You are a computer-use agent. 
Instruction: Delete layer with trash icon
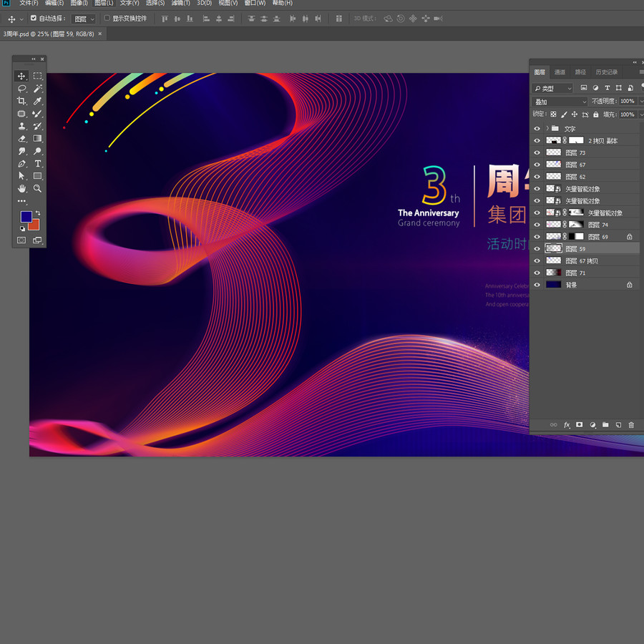pos(631,425)
